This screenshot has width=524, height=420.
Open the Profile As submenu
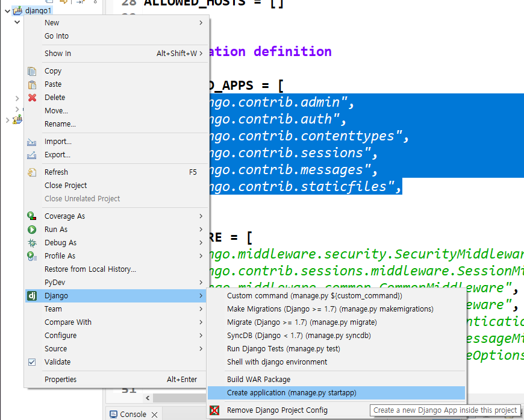click(x=116, y=256)
